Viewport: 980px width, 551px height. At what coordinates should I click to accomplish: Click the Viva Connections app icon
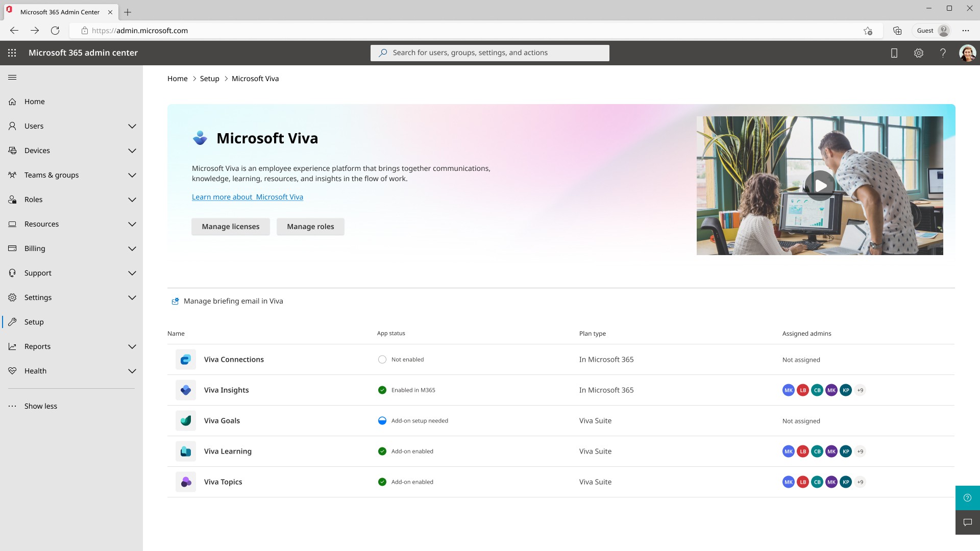[x=186, y=360]
